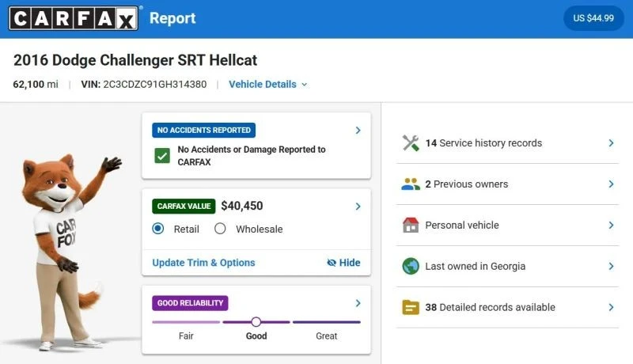Screen dimensions: 633x364
Task: Open the Good Reliability card arrow
Action: [x=358, y=303]
